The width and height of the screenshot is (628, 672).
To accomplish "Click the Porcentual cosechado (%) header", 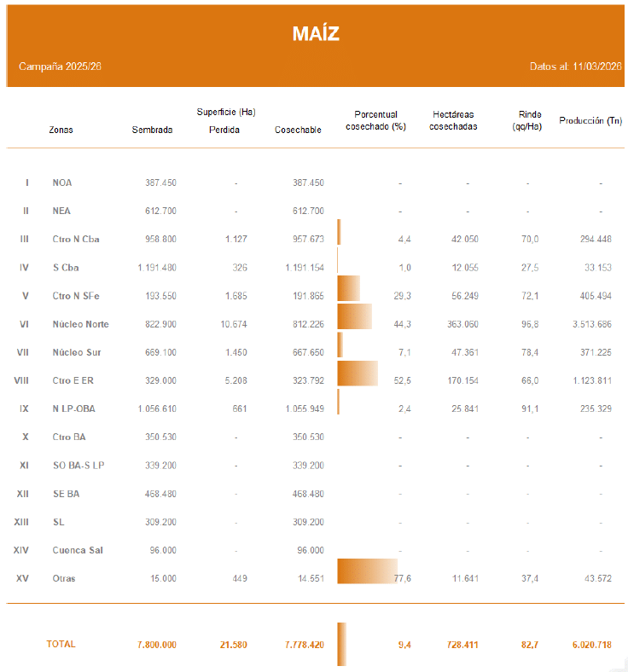I will [x=375, y=120].
